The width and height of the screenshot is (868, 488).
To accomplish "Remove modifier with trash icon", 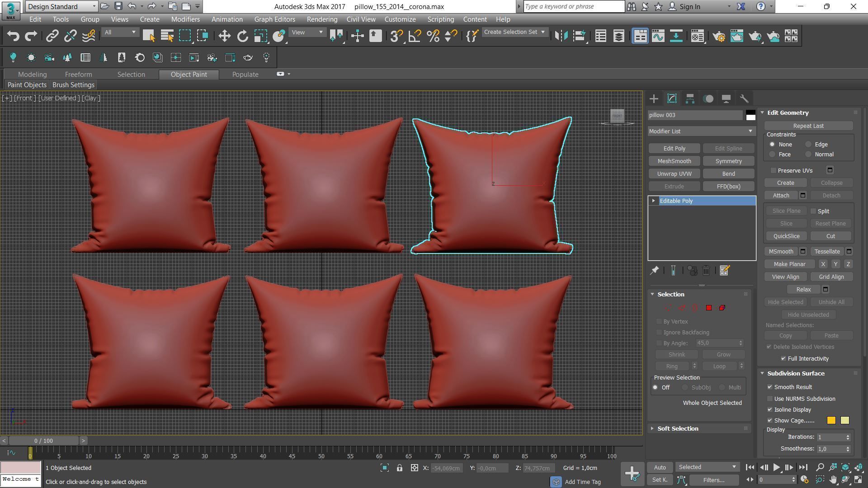I will click(x=706, y=270).
